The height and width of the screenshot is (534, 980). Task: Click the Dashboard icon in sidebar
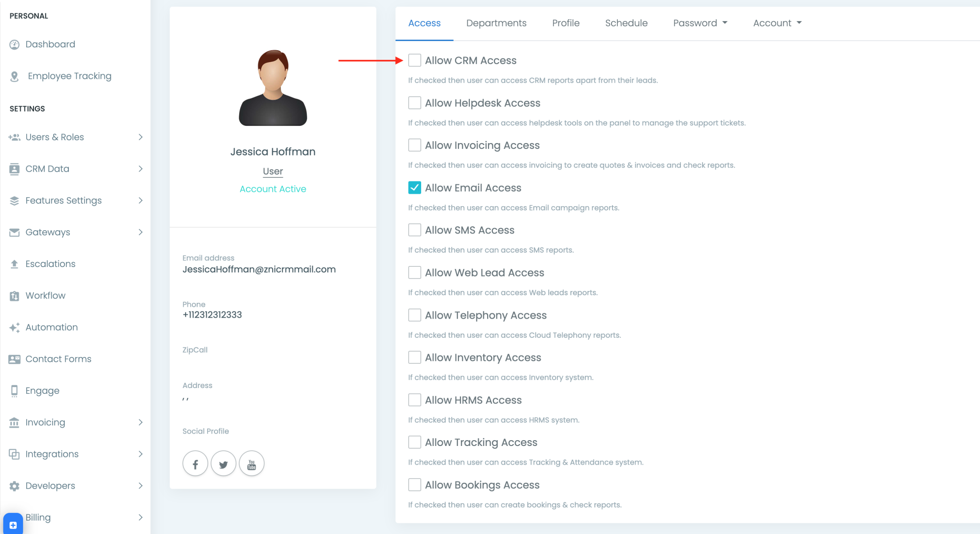coord(14,44)
